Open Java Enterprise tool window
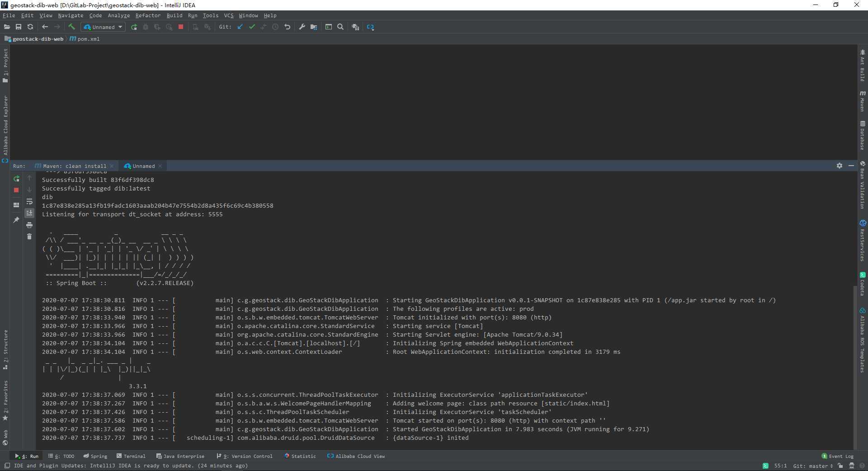868x471 pixels. (180, 456)
